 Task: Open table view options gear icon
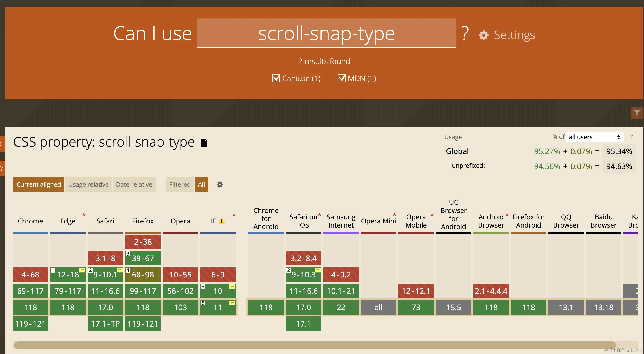pos(220,184)
